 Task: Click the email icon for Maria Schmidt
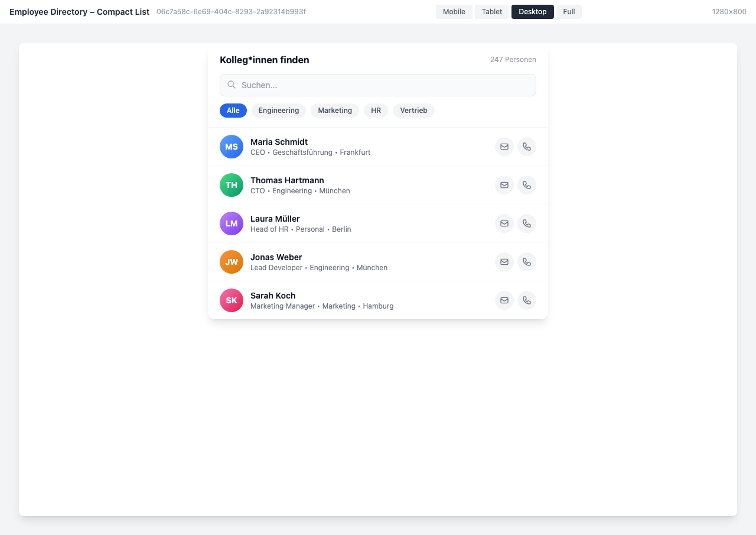click(504, 147)
